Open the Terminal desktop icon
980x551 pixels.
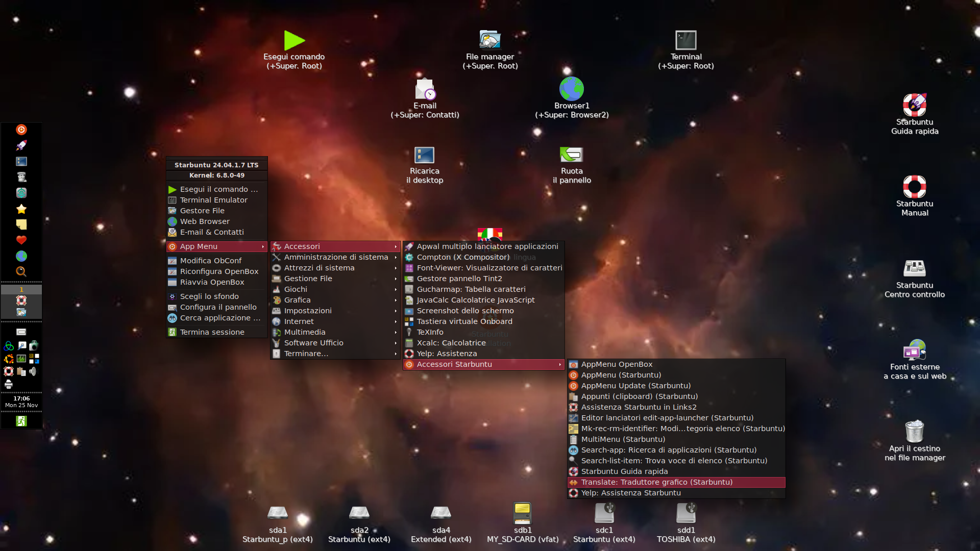point(686,50)
